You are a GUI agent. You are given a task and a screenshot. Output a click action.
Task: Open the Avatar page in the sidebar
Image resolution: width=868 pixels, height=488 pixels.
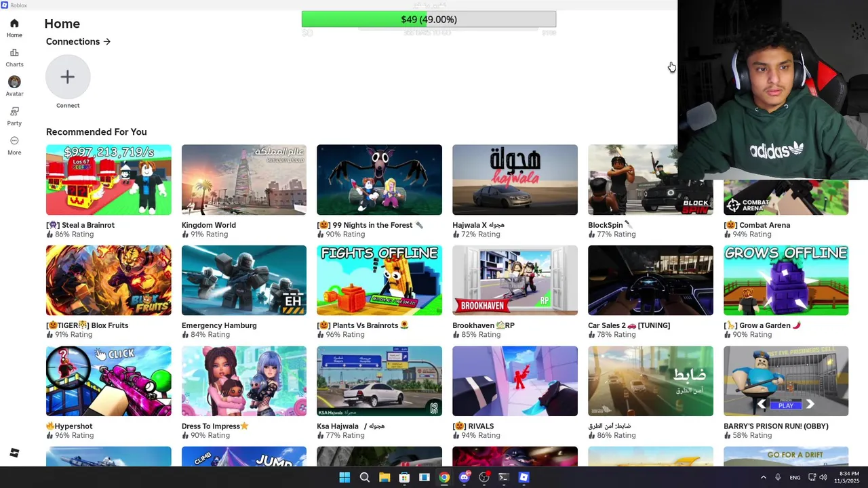coord(14,86)
